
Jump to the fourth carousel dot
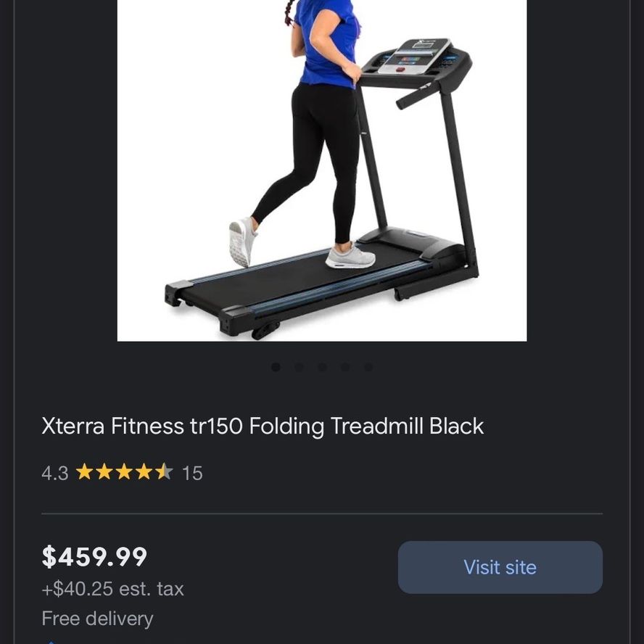[x=345, y=367]
